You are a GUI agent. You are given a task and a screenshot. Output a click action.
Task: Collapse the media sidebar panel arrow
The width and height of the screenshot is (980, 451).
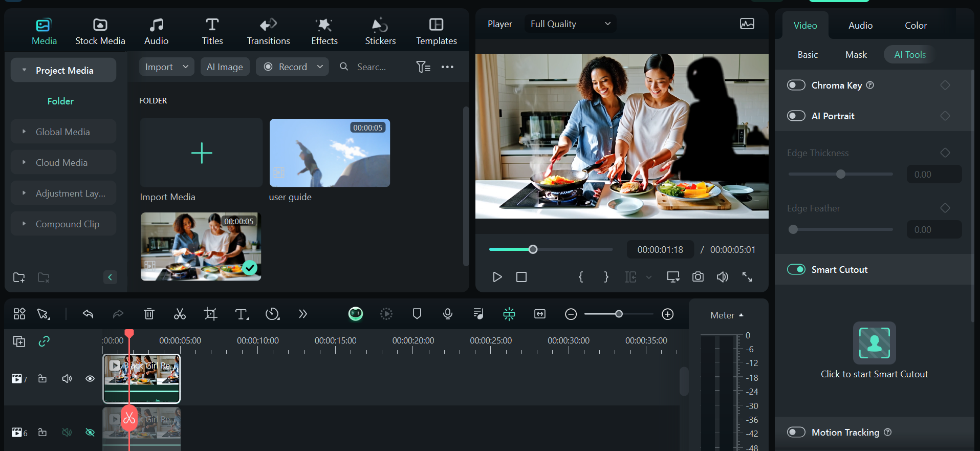[x=110, y=277]
